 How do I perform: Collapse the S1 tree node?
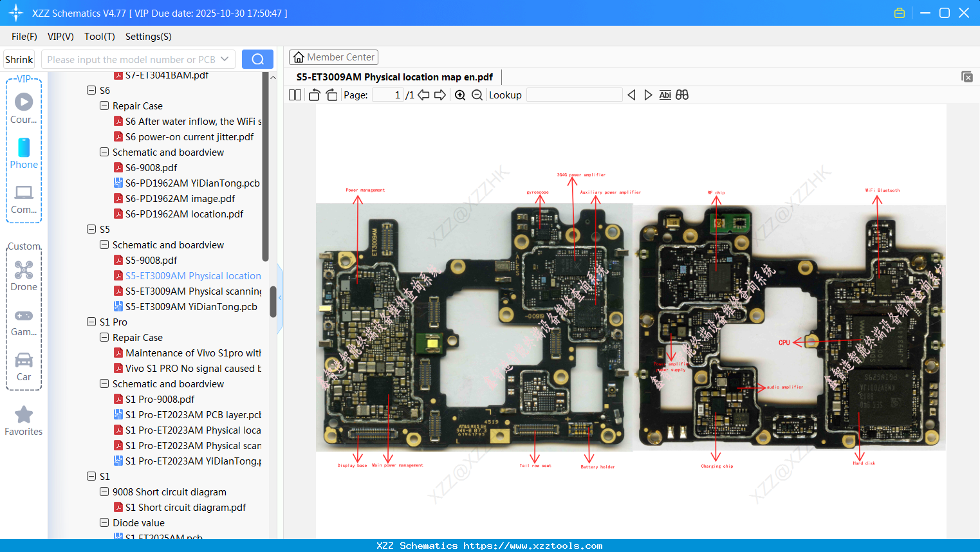(x=91, y=476)
